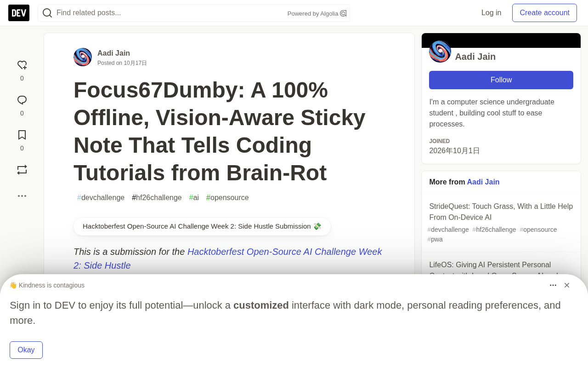The image size is (588, 368).
Task: Follow the Hacktoberfest Challenge Week 2 link
Action: 228,259
